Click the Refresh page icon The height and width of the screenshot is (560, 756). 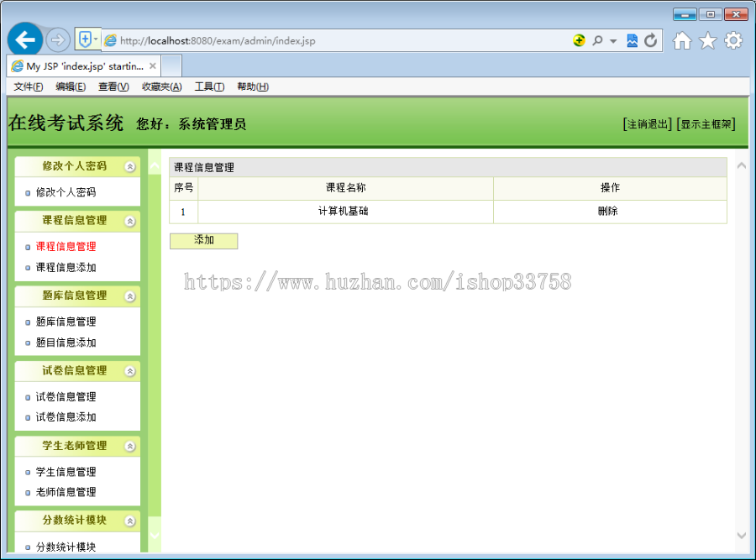pos(651,39)
